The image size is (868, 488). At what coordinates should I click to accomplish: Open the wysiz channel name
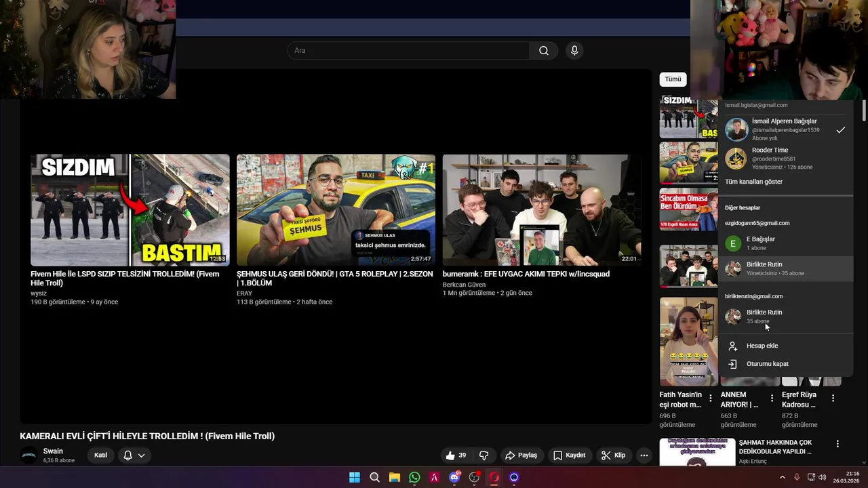pyautogui.click(x=39, y=293)
